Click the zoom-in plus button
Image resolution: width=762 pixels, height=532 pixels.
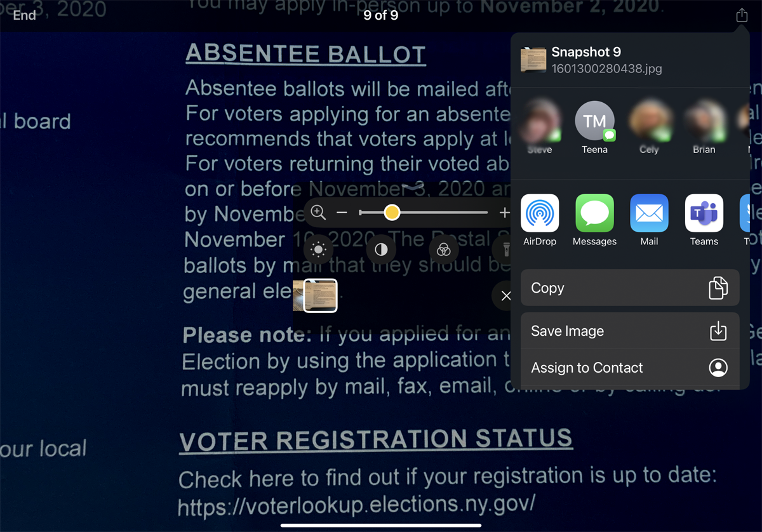pyautogui.click(x=504, y=213)
